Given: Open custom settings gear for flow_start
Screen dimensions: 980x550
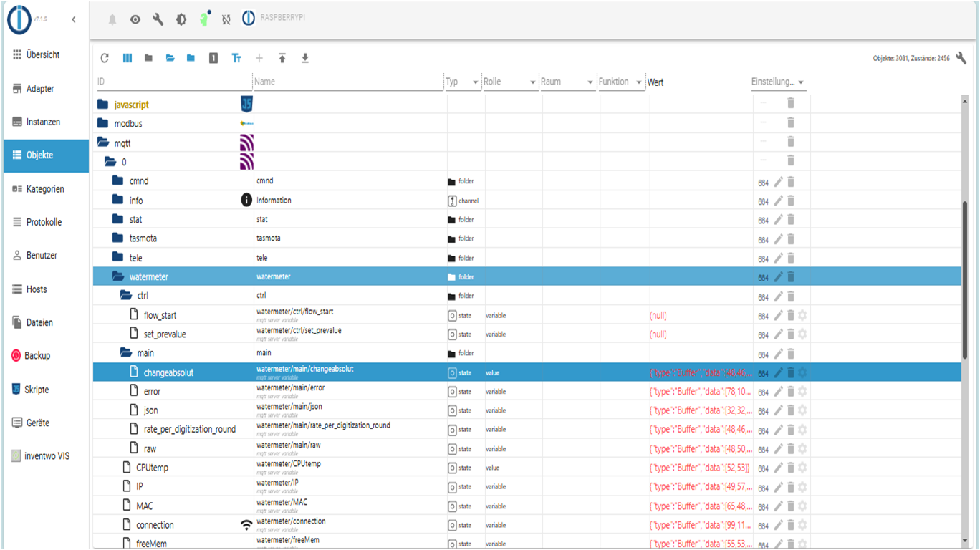Looking at the screenshot, I should pyautogui.click(x=802, y=315).
